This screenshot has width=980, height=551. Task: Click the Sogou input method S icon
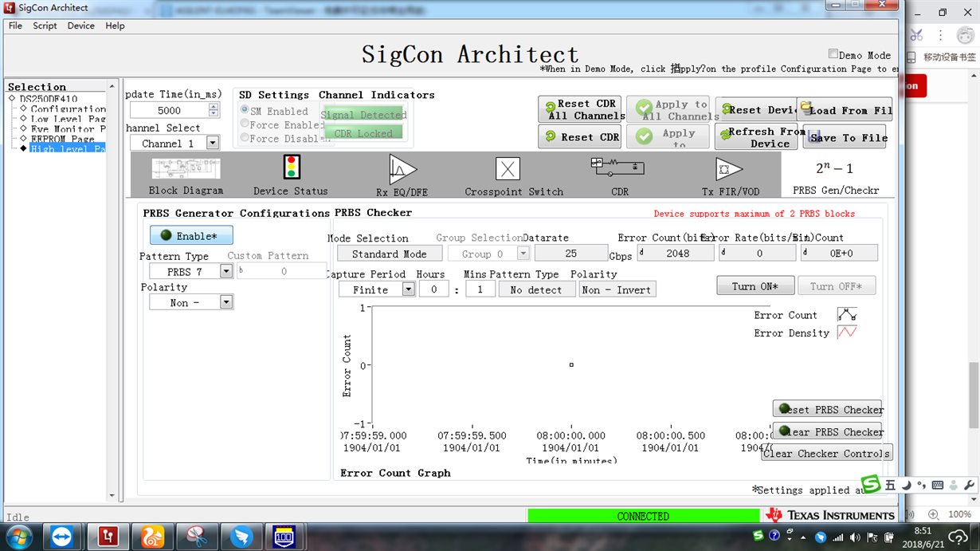(872, 484)
